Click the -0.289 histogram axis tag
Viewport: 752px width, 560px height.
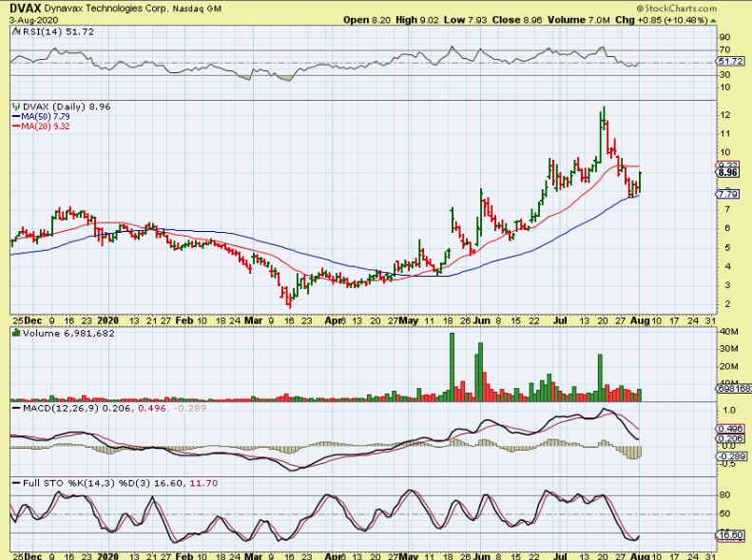[x=731, y=456]
